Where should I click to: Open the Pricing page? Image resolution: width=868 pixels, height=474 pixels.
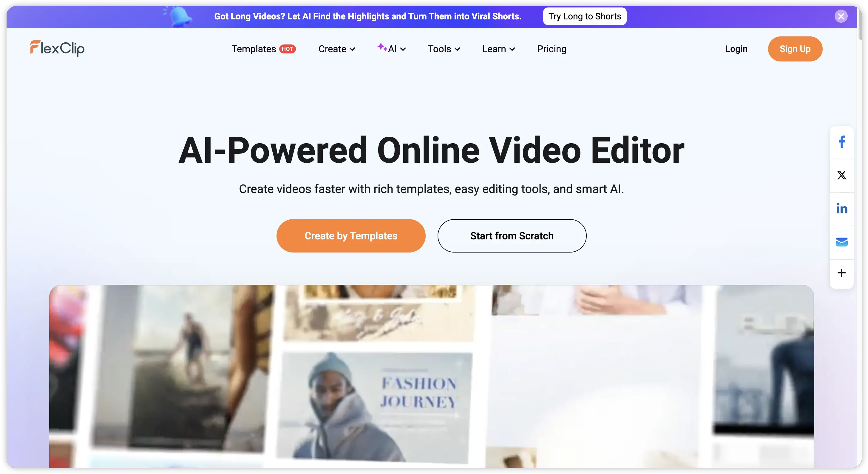tap(552, 49)
